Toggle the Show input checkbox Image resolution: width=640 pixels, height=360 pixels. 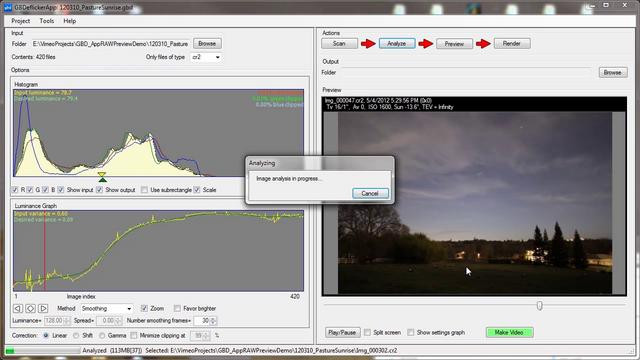point(60,190)
